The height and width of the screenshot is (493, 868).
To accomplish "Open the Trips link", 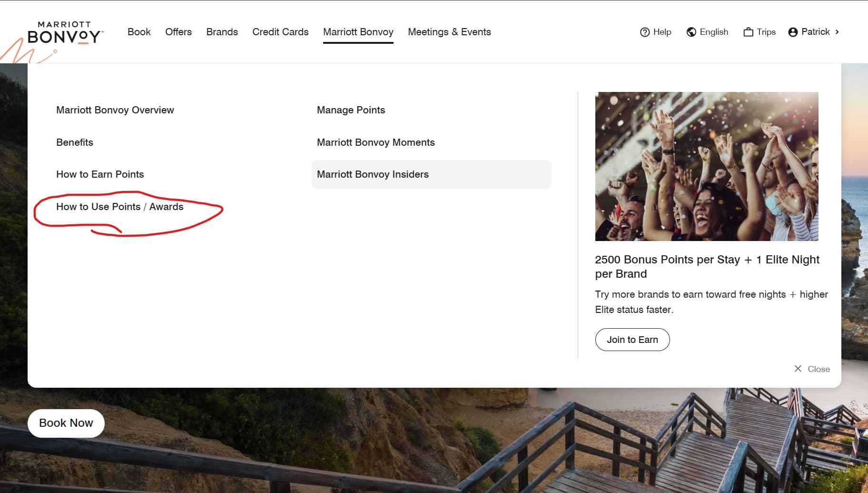I will [766, 32].
